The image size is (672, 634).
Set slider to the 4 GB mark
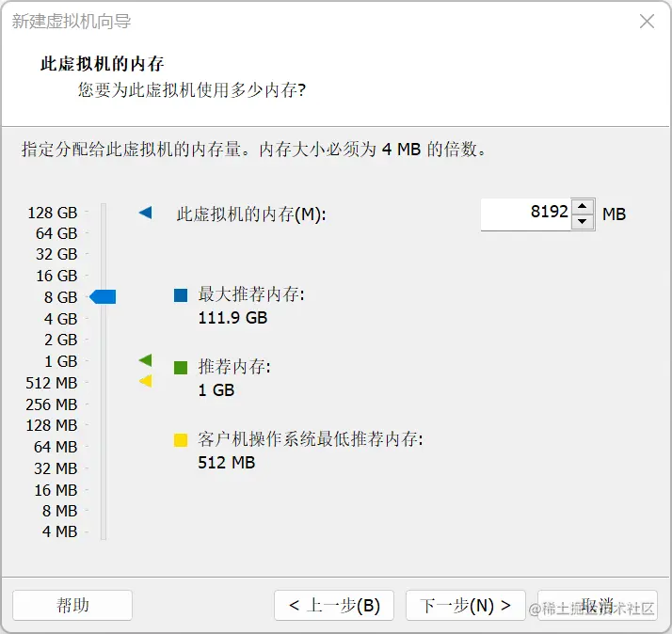(x=104, y=319)
